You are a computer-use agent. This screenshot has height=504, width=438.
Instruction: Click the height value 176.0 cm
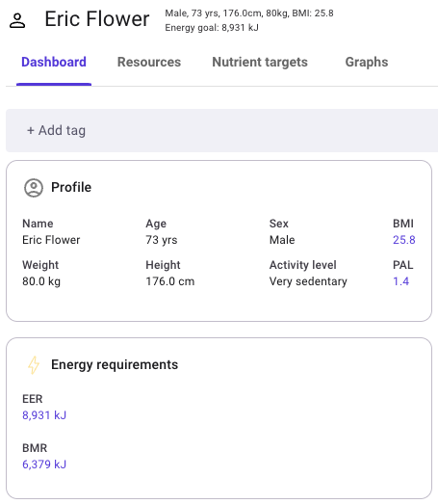pos(169,281)
